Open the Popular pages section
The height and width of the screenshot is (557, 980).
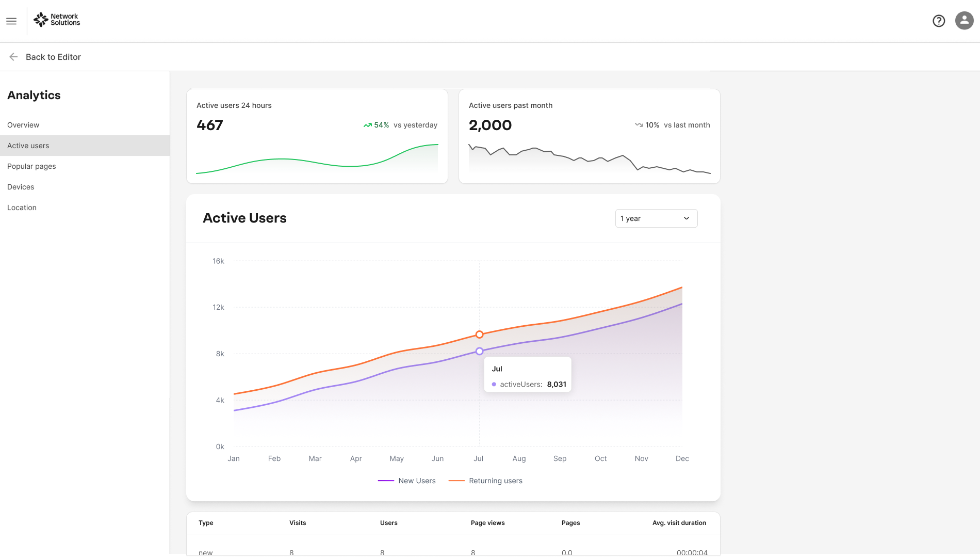[31, 166]
